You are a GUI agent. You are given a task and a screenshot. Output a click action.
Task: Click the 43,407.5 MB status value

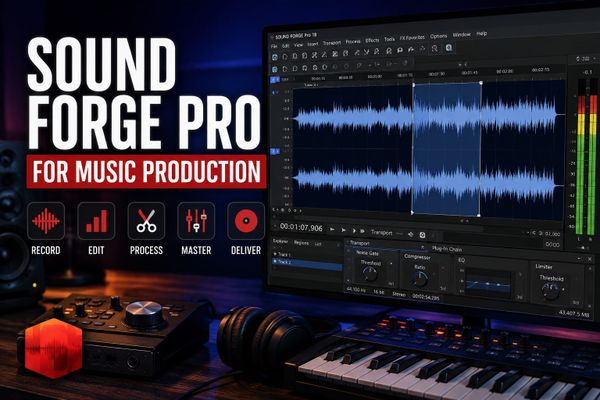pyautogui.click(x=573, y=313)
